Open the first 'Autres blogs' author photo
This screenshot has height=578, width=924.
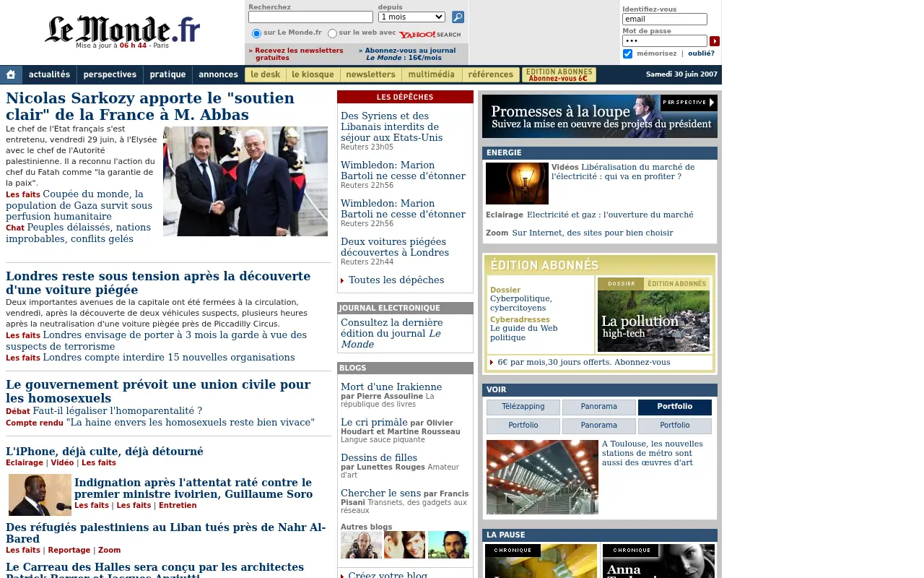(361, 545)
